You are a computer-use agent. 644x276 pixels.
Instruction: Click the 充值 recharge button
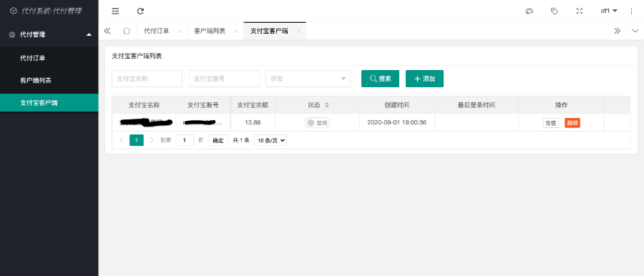tap(551, 123)
